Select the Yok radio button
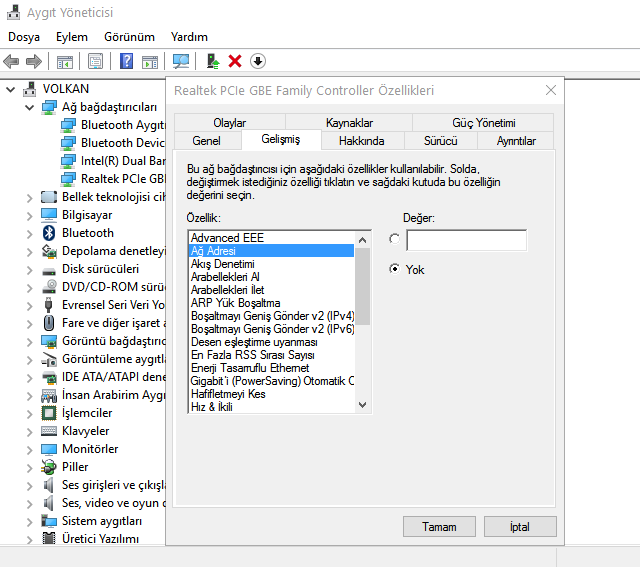 pyautogui.click(x=395, y=269)
